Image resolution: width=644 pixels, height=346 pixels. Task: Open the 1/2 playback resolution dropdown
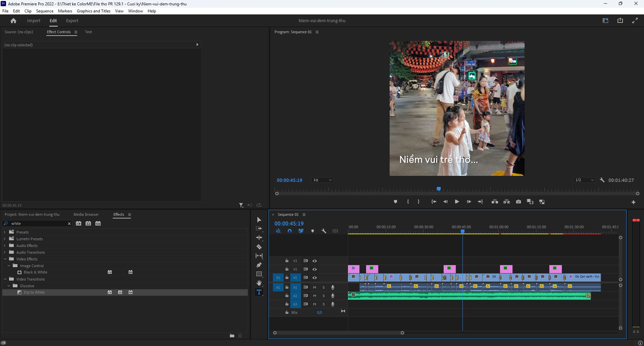(584, 180)
